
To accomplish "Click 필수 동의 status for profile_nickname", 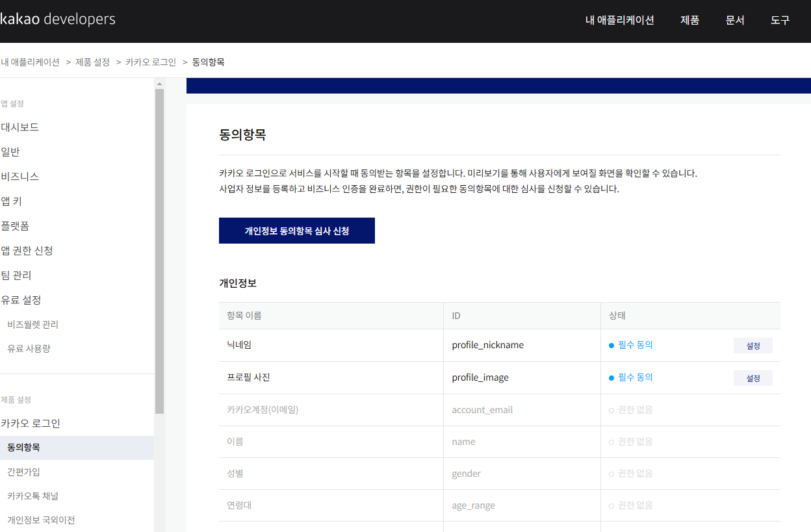I will click(631, 345).
